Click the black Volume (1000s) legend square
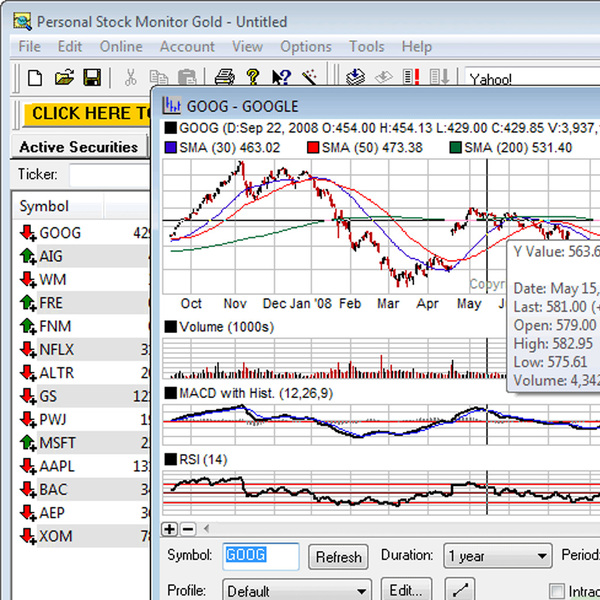This screenshot has width=600, height=600. [171, 327]
